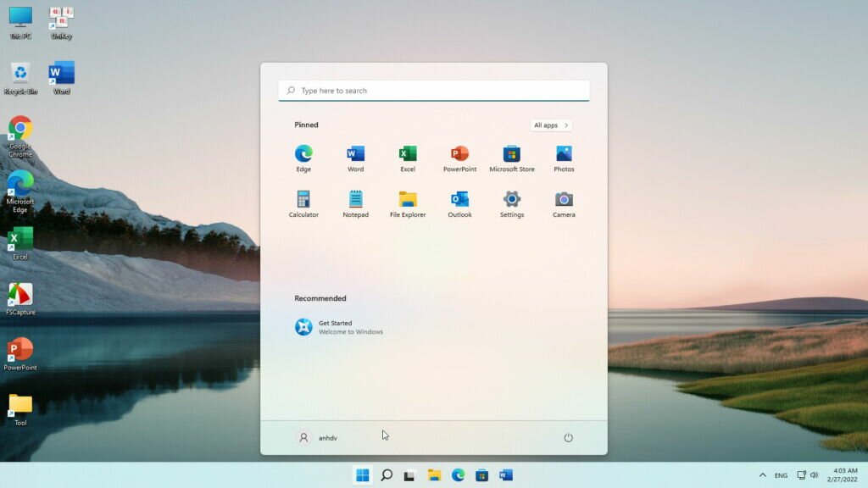
Task: Open the clock and date flyout
Action: click(x=842, y=475)
